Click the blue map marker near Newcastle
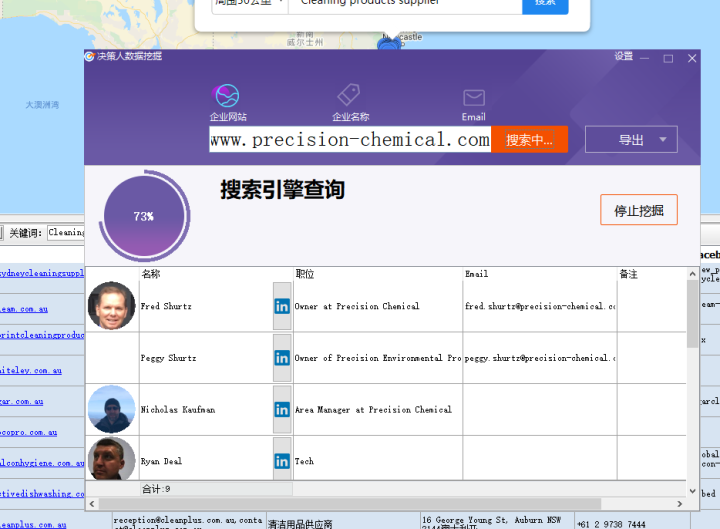The width and height of the screenshot is (720, 529). 389,44
